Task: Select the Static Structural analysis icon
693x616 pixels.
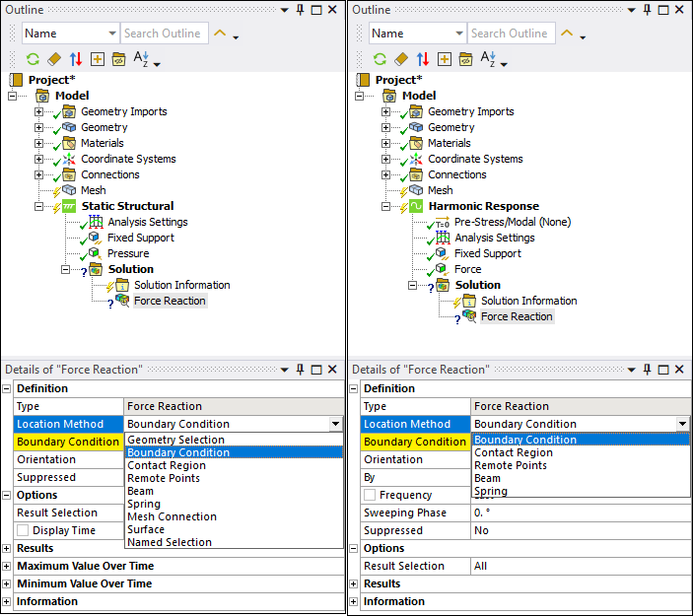Action: coord(68,206)
